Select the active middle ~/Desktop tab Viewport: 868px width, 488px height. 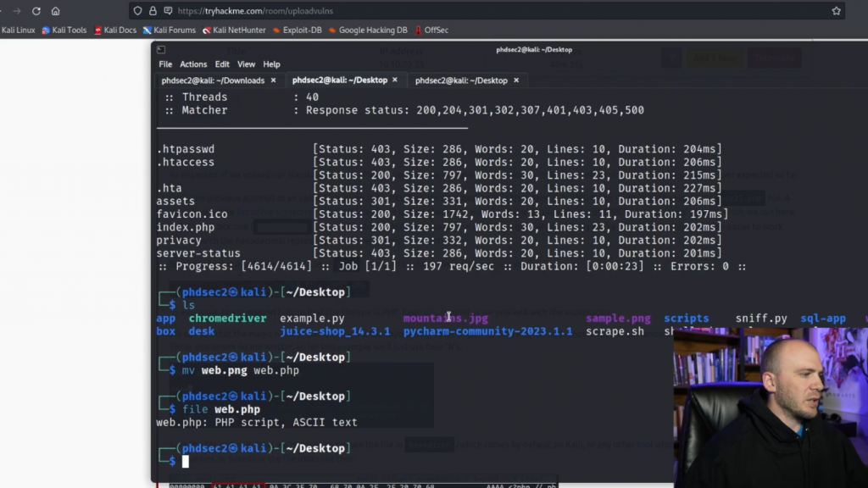pos(339,80)
